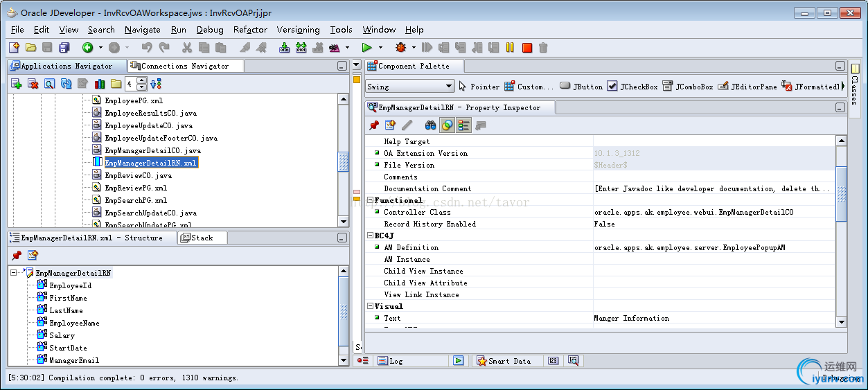The image size is (868, 390).
Task: Open the File menu
Action: [x=17, y=30]
